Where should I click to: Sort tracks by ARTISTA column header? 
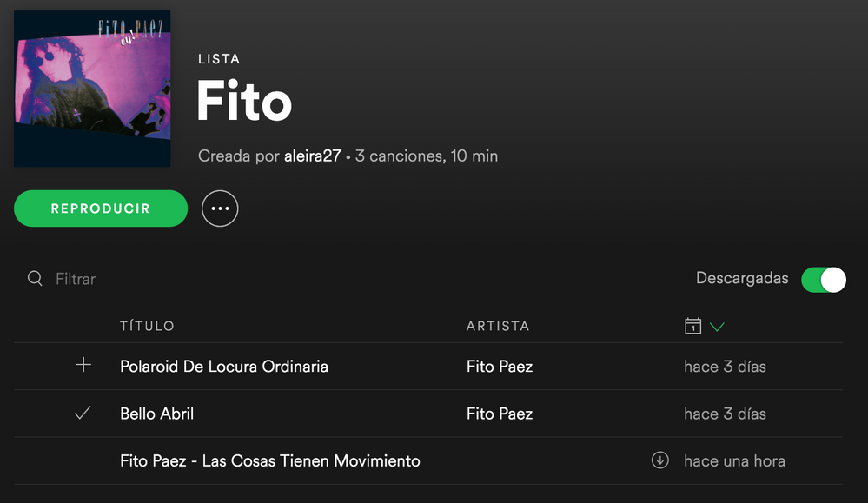point(498,326)
